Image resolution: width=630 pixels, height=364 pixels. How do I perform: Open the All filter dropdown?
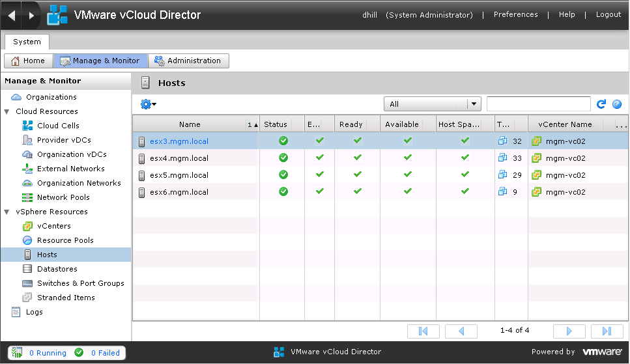tap(433, 104)
